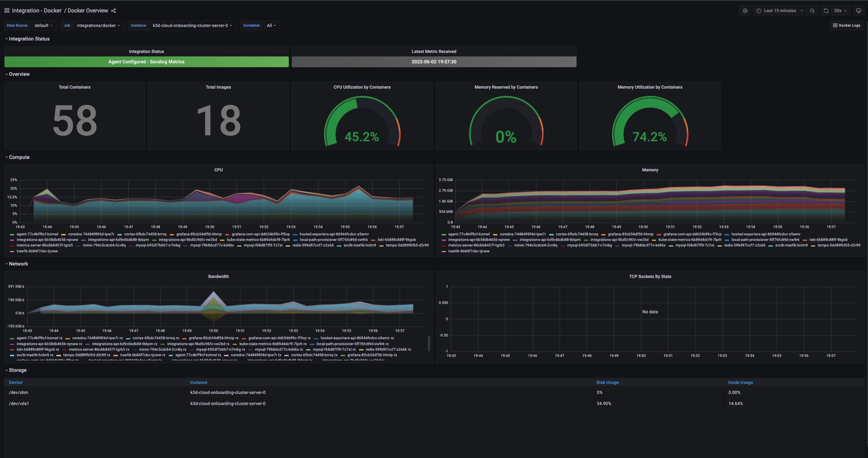Change color of kube-state-metrics series in Memory legend

point(654,240)
